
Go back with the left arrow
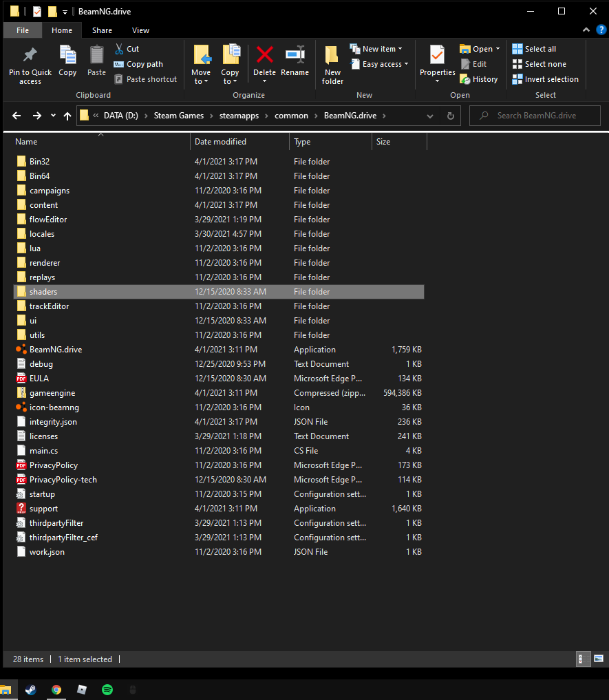[x=17, y=116]
